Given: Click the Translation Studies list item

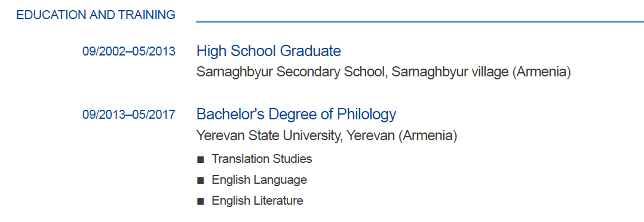Looking at the screenshot, I should click(262, 159).
